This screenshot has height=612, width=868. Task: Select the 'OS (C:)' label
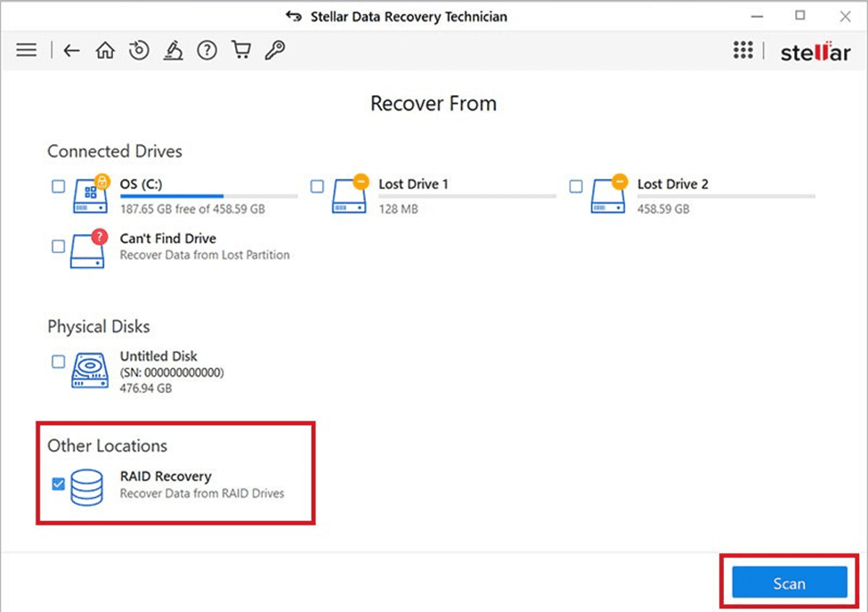click(142, 184)
